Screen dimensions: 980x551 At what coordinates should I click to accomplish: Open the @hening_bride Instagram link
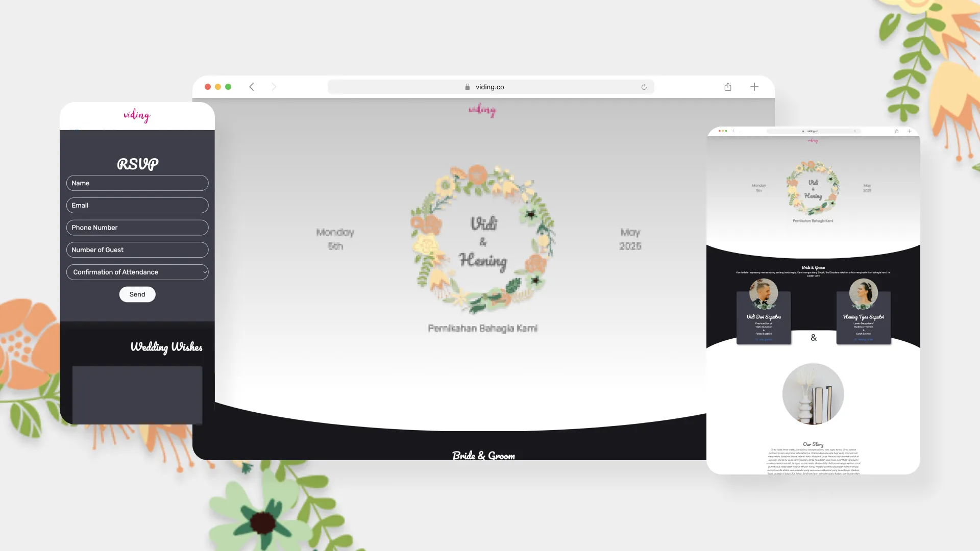[863, 338]
